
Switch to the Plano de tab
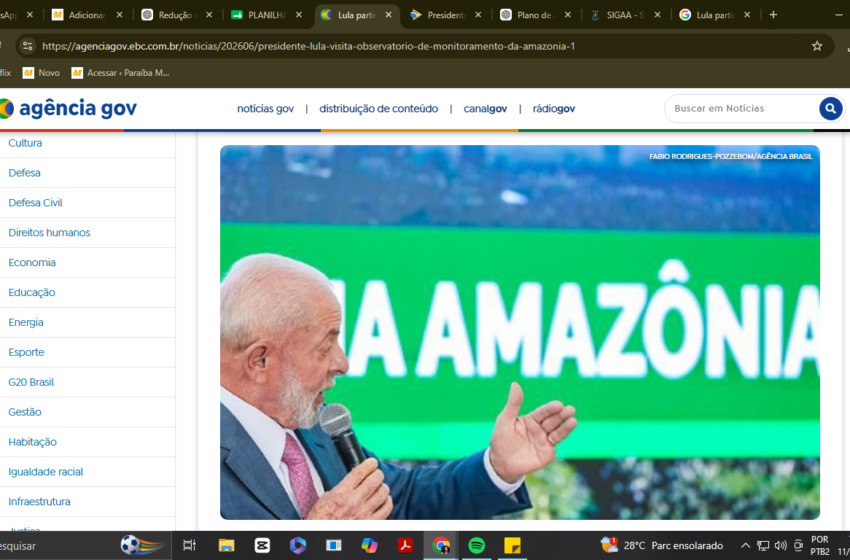535,15
